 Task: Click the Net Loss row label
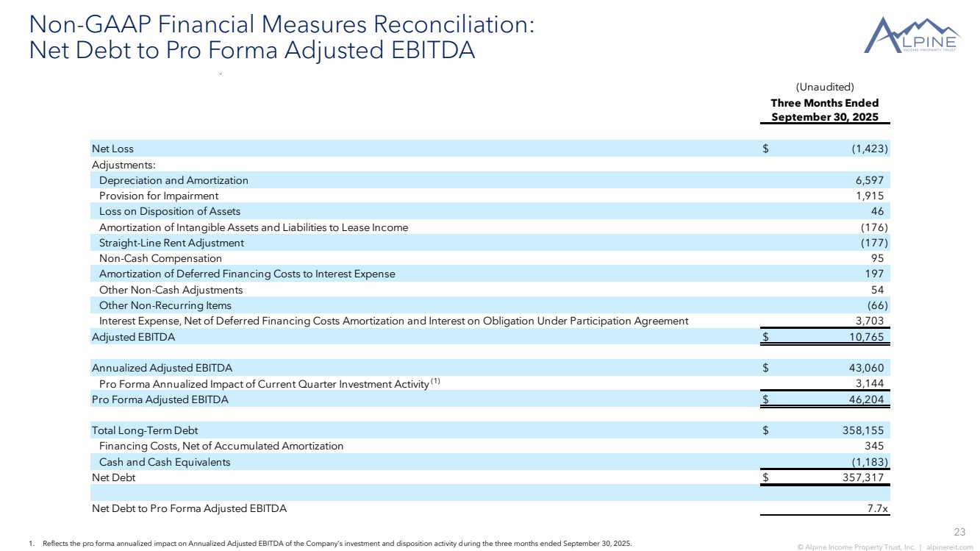112,149
